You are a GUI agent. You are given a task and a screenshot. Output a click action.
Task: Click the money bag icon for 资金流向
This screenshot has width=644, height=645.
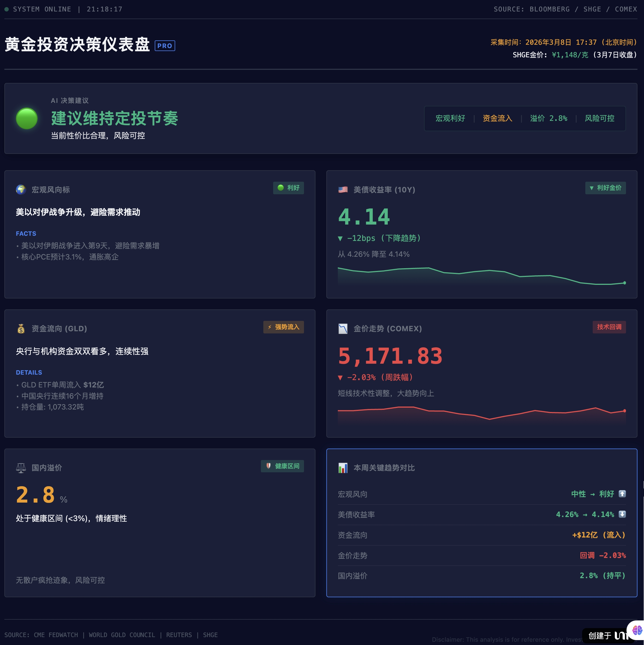pos(21,329)
